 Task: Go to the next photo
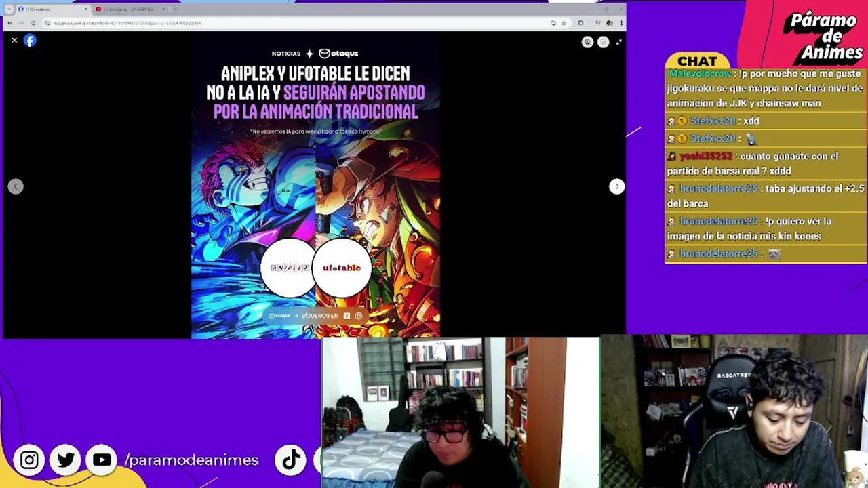coord(616,186)
